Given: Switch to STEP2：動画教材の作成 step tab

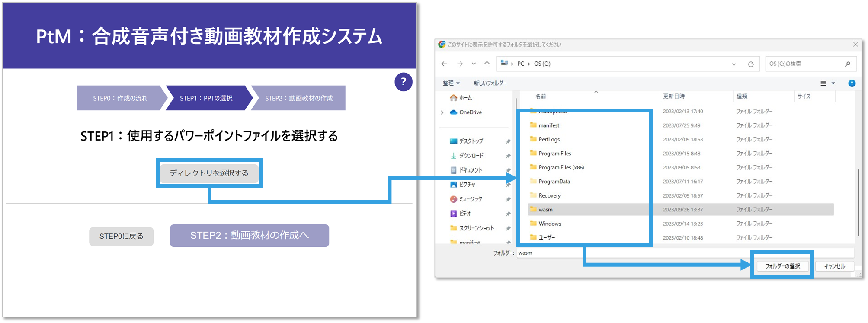Looking at the screenshot, I should pos(299,98).
